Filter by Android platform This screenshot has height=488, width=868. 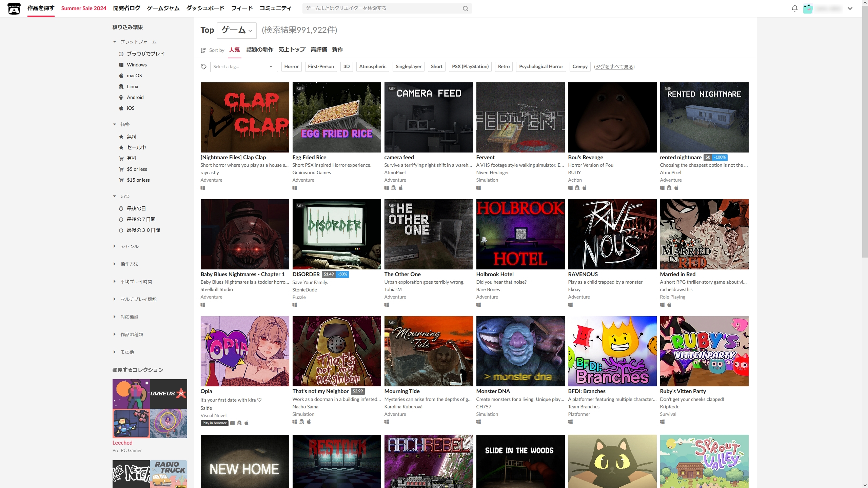[x=135, y=97]
